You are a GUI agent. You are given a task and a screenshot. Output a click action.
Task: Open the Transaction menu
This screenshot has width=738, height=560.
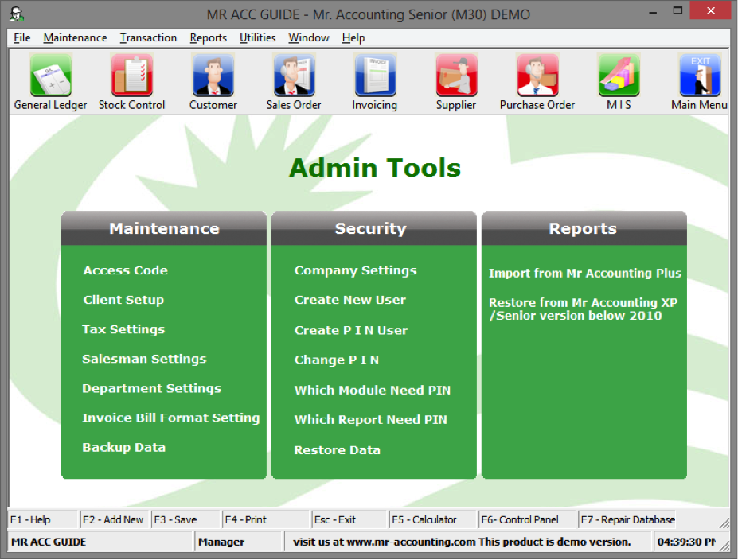(148, 37)
